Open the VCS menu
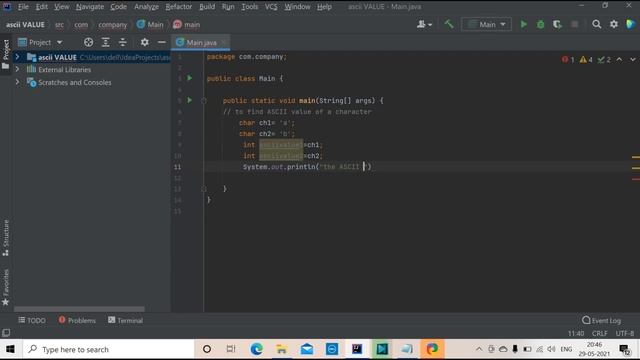Viewport: 640px width, 360px height. [271, 7]
